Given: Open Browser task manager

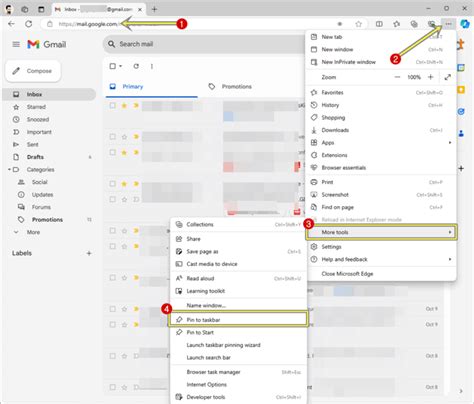Looking at the screenshot, I should (238, 372).
